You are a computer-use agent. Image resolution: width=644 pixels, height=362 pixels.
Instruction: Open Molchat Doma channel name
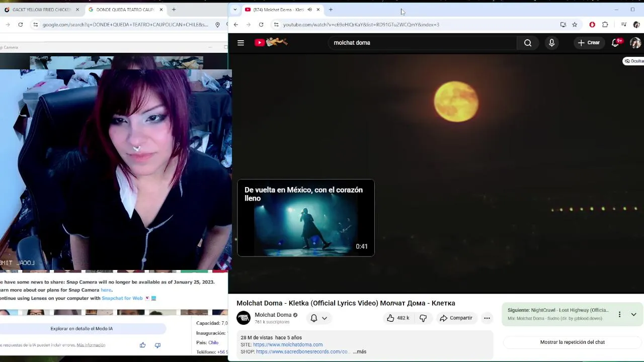click(273, 315)
